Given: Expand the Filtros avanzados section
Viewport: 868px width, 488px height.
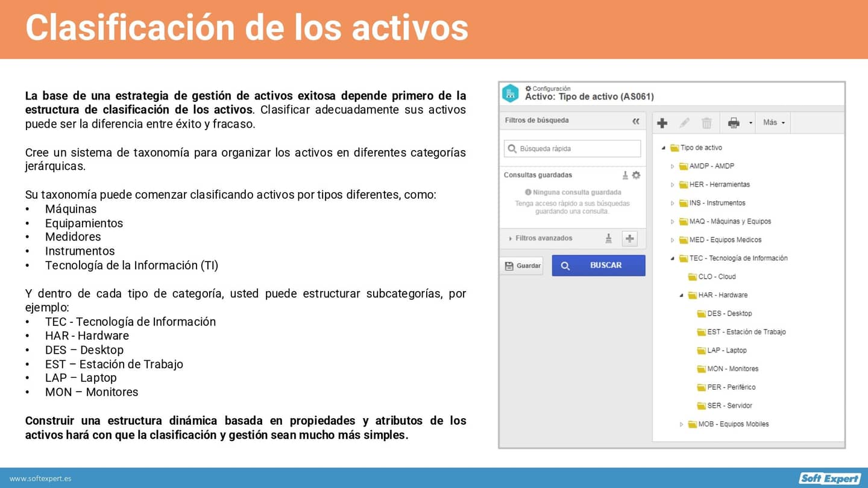Looking at the screenshot, I should coord(511,238).
